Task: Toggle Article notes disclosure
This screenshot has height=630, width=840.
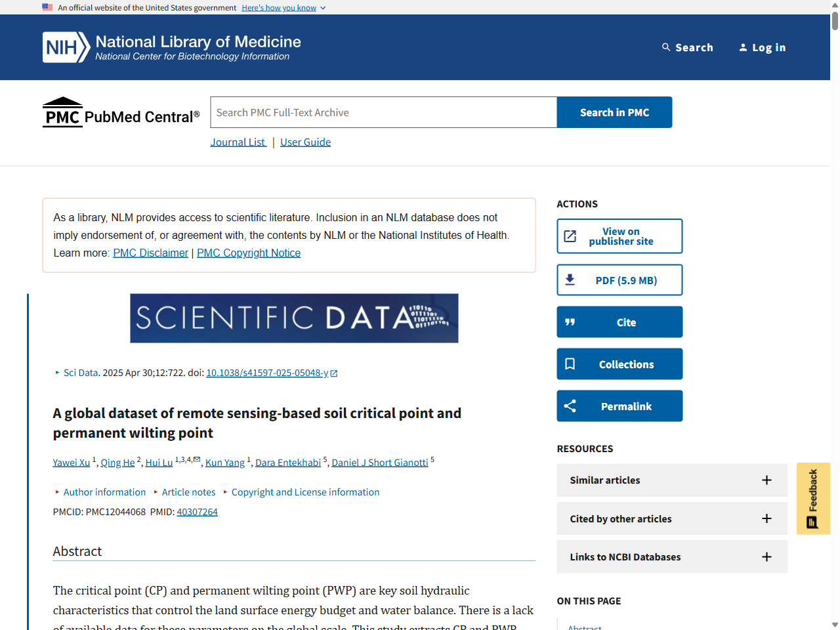Action: 188,492
